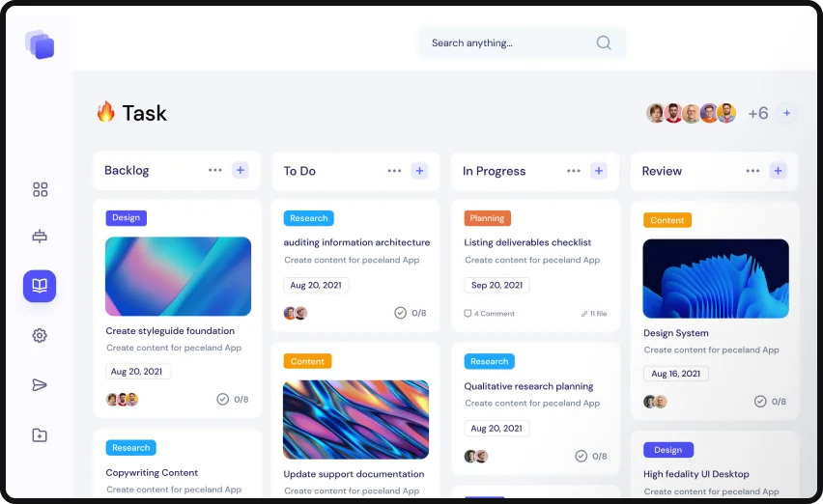The height and width of the screenshot is (504, 823).
Task: Click the Search anything input field
Action: (522, 42)
